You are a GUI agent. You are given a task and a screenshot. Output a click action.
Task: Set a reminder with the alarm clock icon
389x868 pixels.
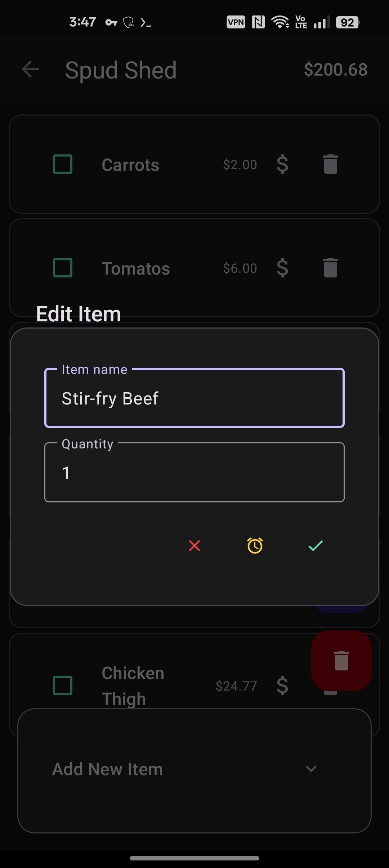pyautogui.click(x=255, y=546)
